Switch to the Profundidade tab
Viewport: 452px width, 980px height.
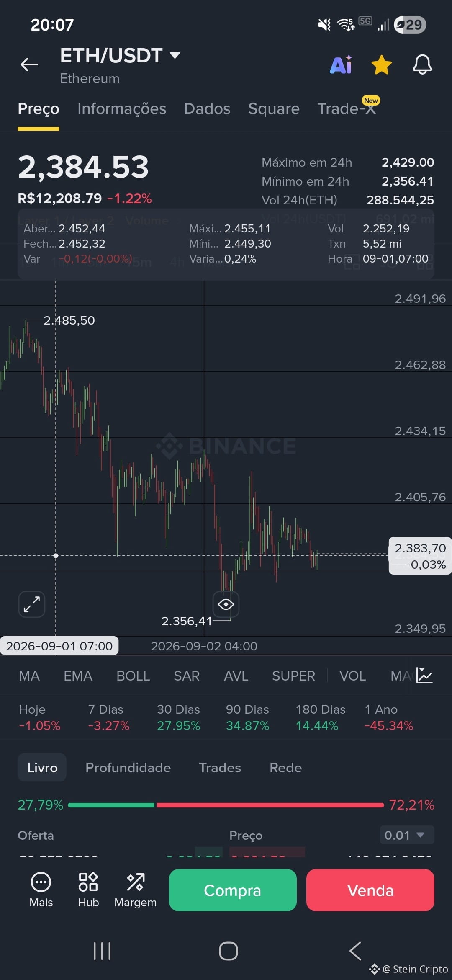[x=128, y=767]
